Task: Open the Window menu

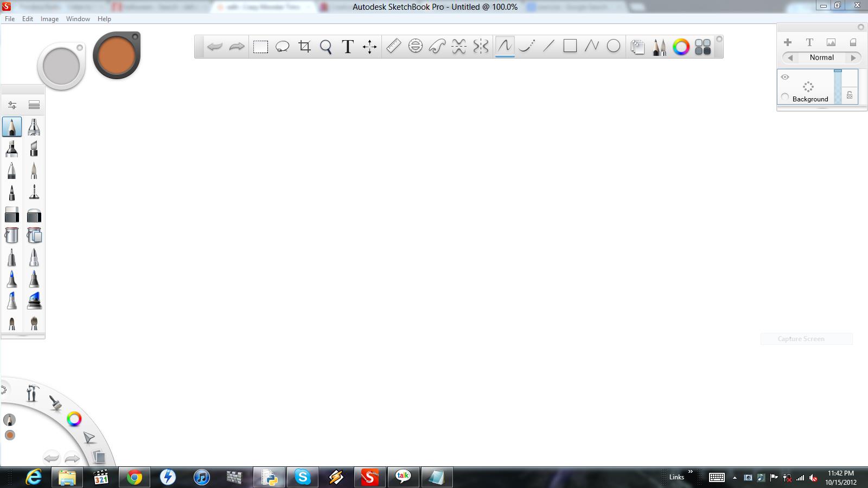Action: point(78,19)
